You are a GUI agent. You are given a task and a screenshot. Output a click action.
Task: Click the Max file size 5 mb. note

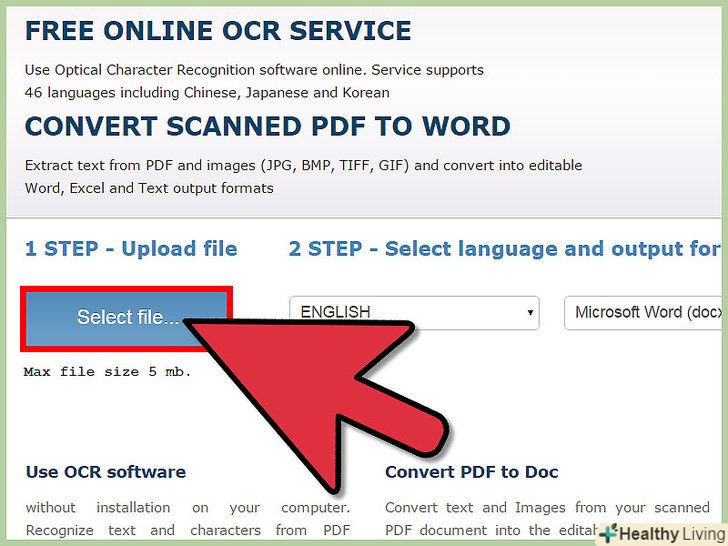pos(107,372)
